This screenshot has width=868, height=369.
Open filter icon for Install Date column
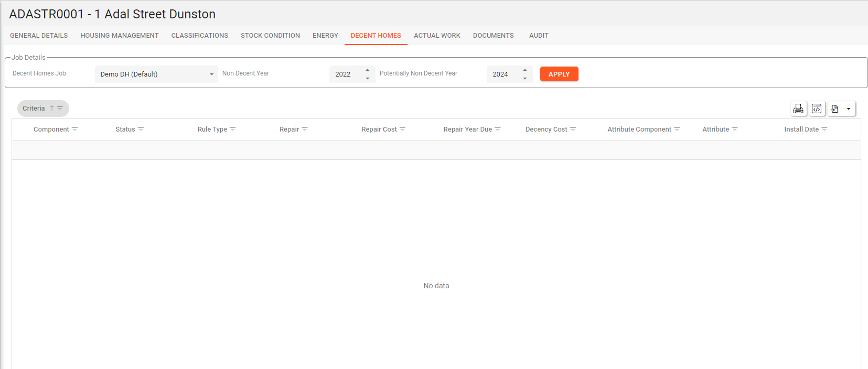[x=824, y=129]
